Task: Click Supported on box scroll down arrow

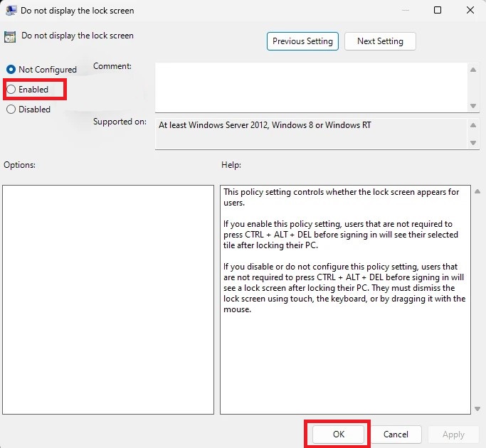Action: click(473, 143)
